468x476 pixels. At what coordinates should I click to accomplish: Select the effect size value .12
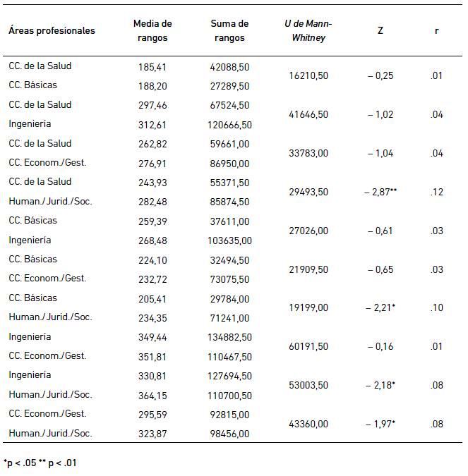pos(436,192)
